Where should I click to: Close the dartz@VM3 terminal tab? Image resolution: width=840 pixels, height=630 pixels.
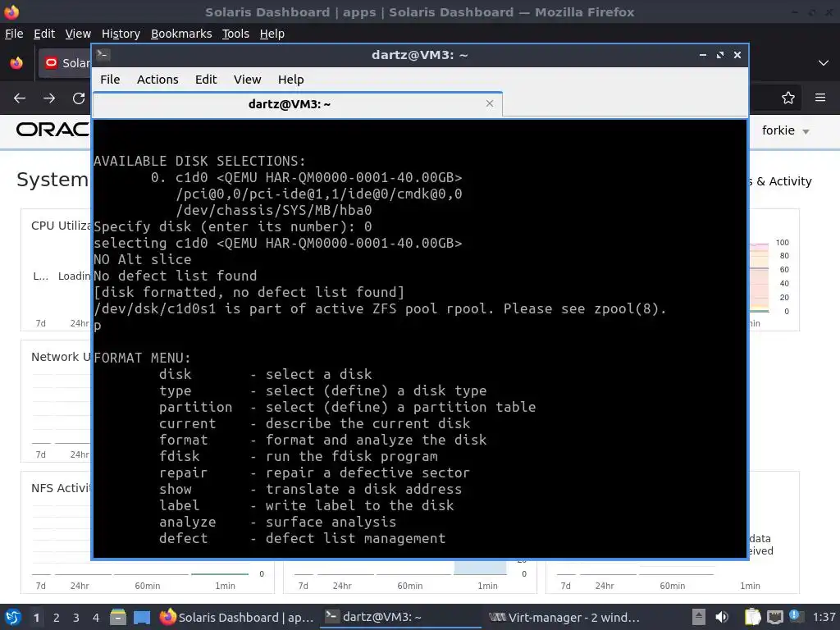489,103
